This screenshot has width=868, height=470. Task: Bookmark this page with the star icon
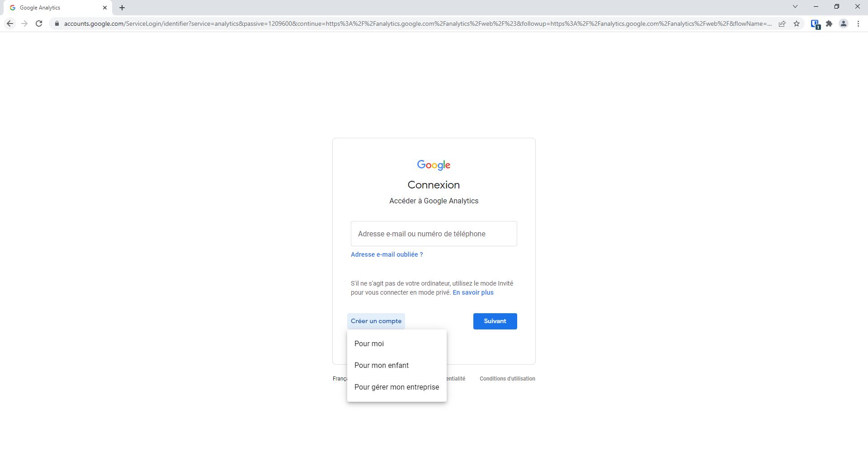point(797,23)
